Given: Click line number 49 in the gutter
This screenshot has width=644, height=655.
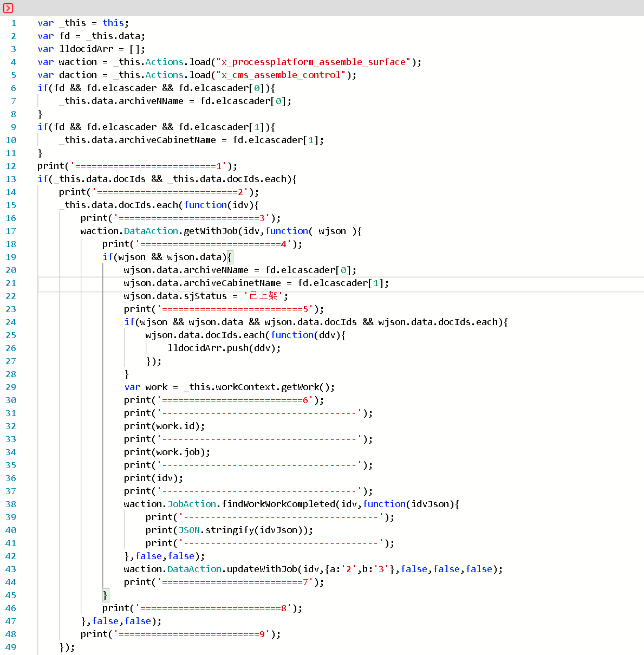Looking at the screenshot, I should click(x=11, y=647).
